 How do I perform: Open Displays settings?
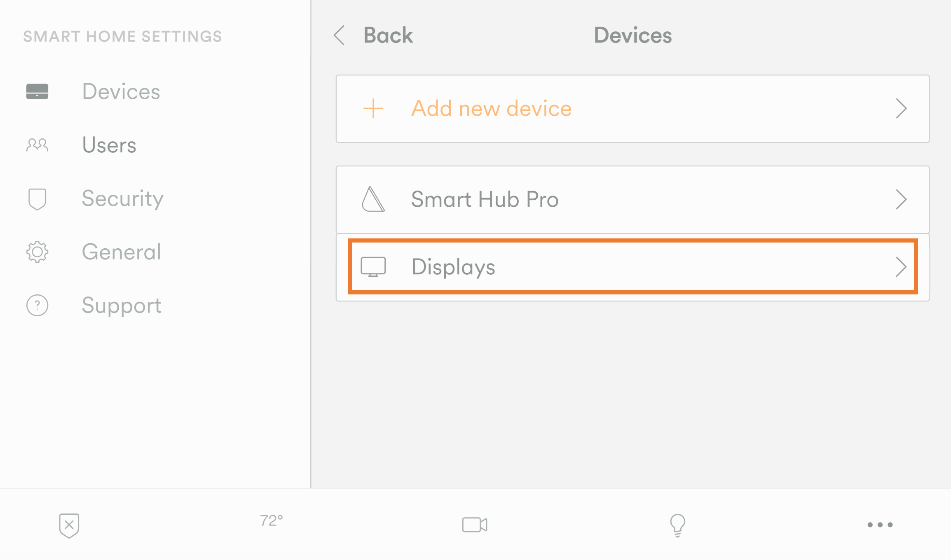[453, 267]
